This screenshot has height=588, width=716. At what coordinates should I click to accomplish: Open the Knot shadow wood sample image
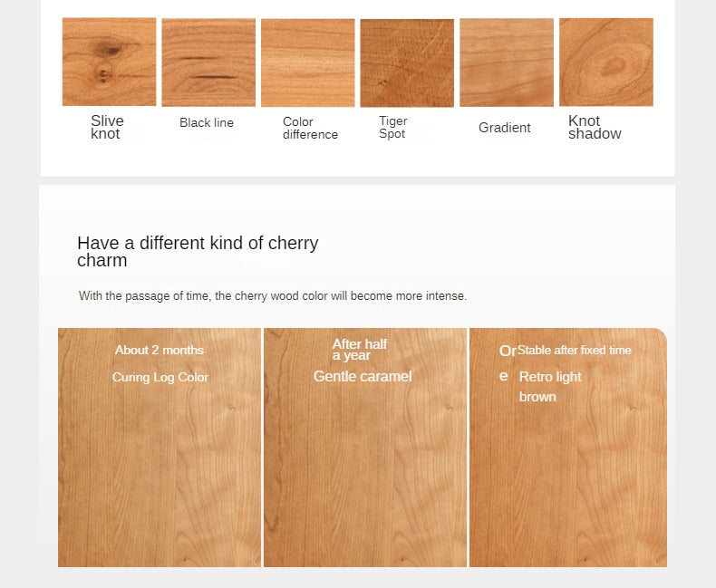click(605, 62)
